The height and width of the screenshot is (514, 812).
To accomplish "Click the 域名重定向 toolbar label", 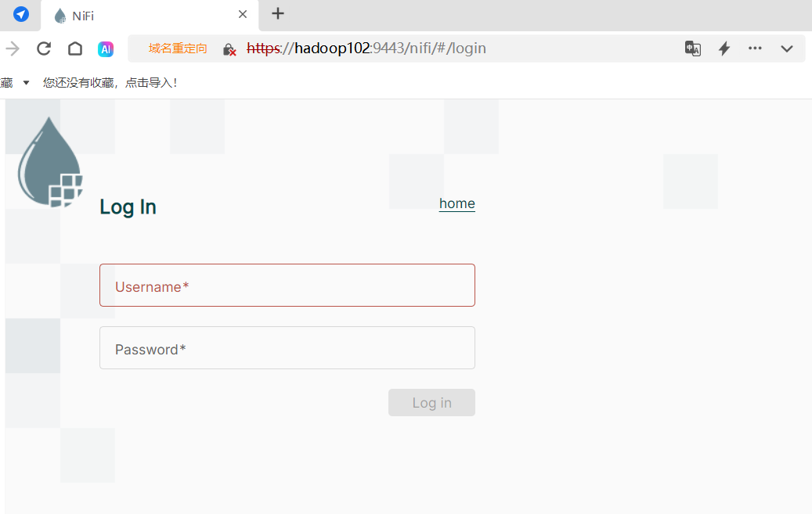I will (x=178, y=49).
